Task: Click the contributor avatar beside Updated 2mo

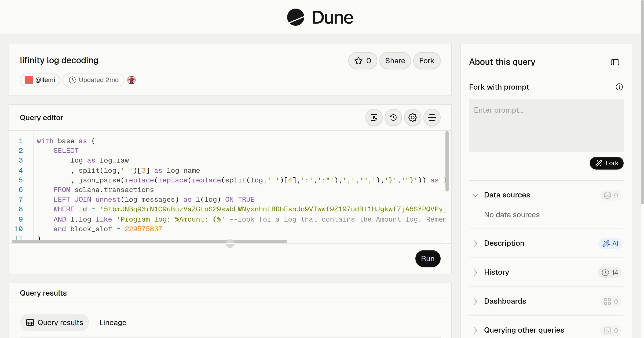Action: pos(131,80)
